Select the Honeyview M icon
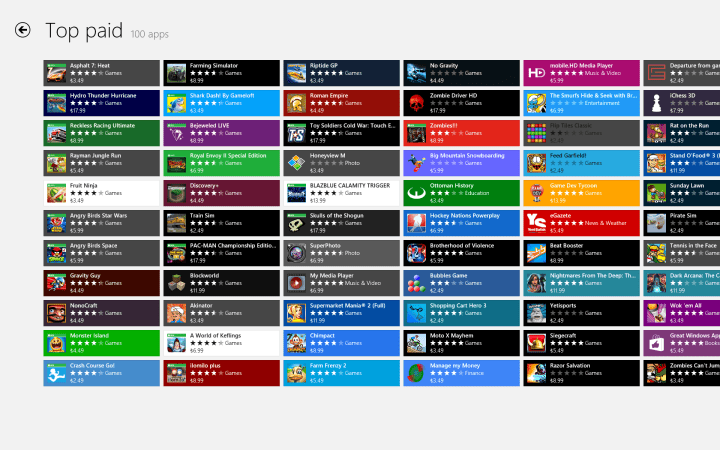The image size is (720, 450). (297, 163)
